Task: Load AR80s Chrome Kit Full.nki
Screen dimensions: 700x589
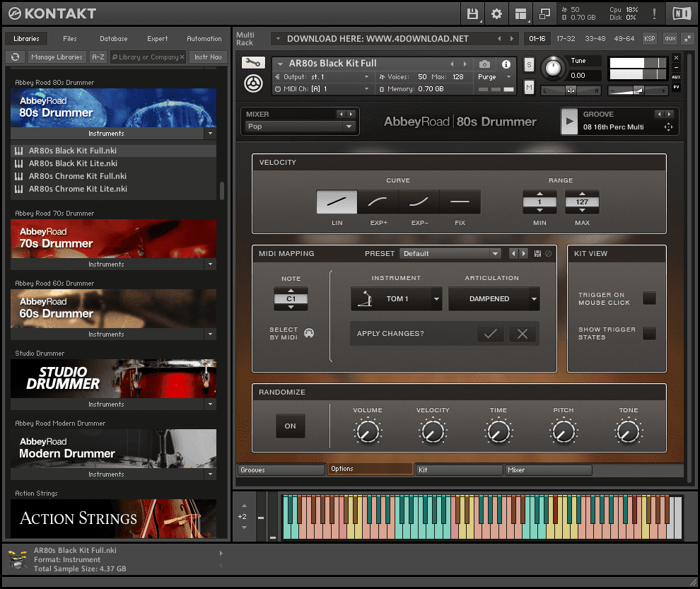Action: (113, 176)
